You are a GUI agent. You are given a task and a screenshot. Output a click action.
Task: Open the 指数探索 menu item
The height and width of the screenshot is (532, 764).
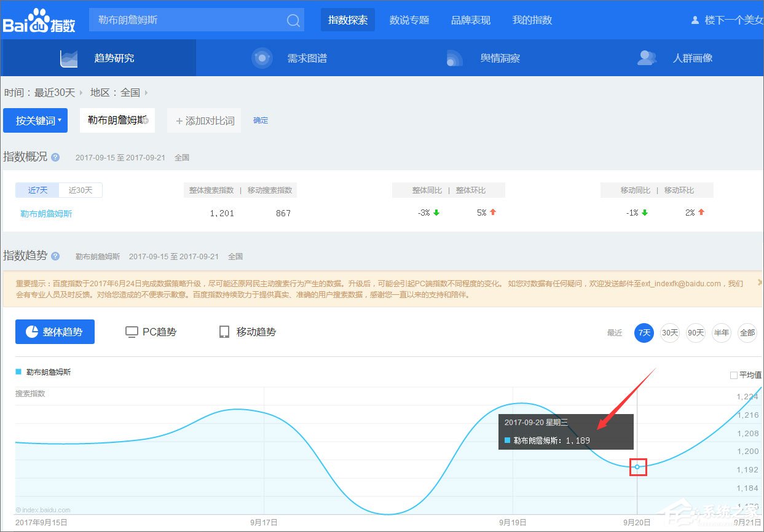[x=348, y=19]
